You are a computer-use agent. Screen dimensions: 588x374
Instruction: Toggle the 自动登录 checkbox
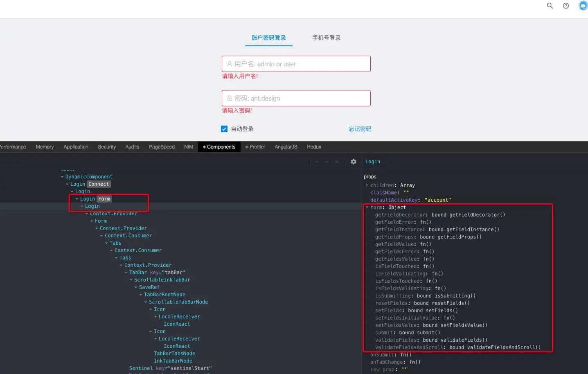coord(224,129)
